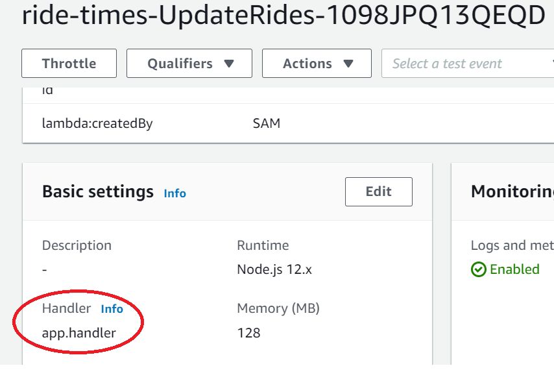Click the Actions dropdown chevron
This screenshot has width=554, height=392.
pyautogui.click(x=349, y=63)
